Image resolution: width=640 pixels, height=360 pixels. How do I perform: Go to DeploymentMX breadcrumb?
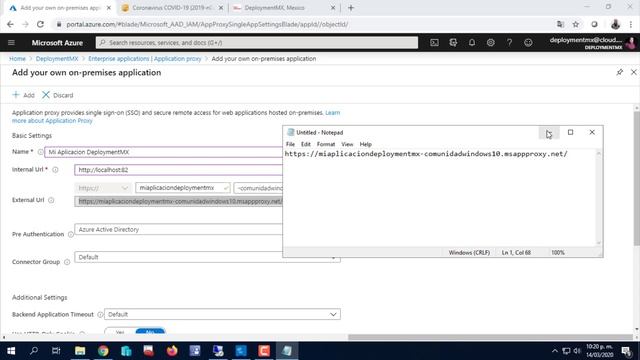point(57,59)
